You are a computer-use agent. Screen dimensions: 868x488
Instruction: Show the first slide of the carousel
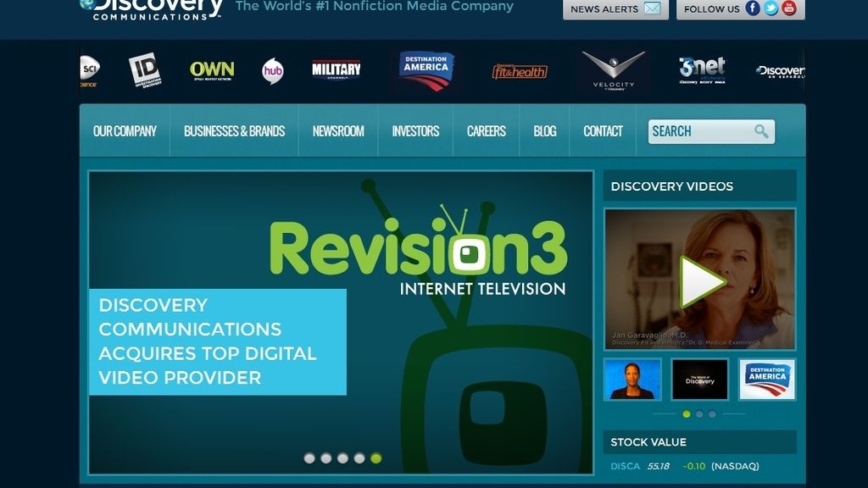click(x=309, y=458)
